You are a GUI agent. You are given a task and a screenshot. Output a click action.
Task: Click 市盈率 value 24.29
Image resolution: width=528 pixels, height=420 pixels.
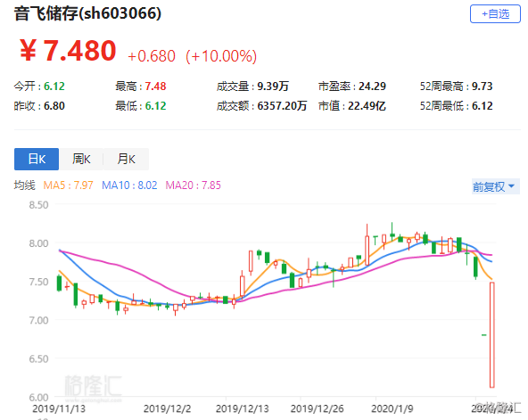(372, 86)
